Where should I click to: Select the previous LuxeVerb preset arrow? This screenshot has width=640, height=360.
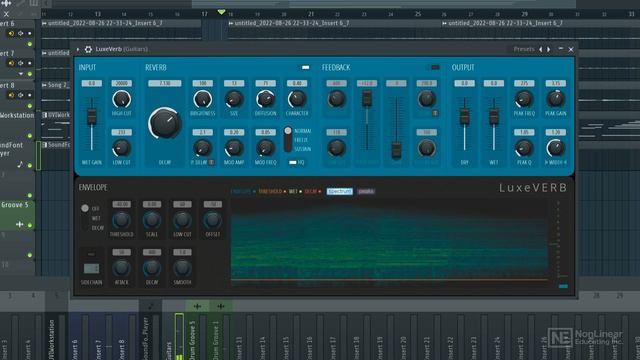541,49
